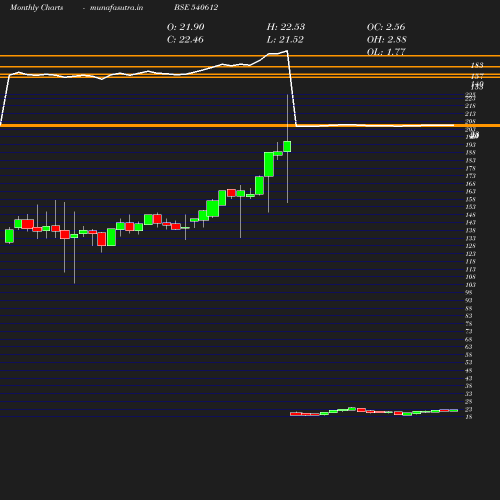Click the orange level label "157"
This screenshot has width=500, height=500.
(477, 77)
